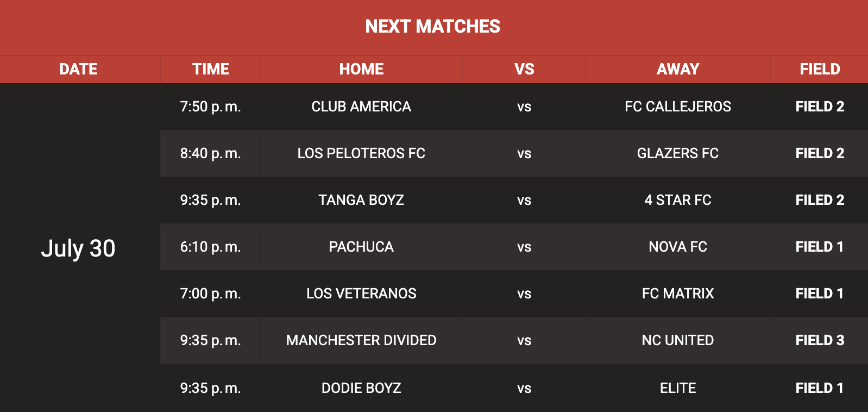
Task: Select the DATE column header
Action: pos(78,69)
